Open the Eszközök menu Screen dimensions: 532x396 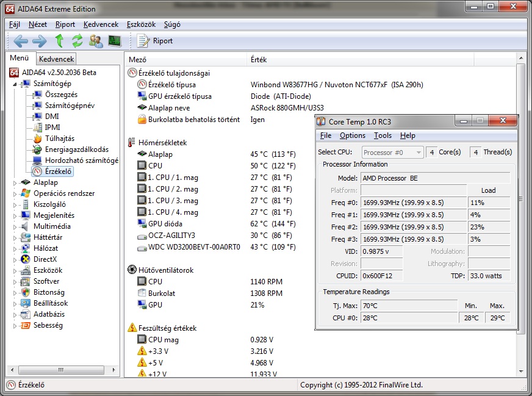[x=141, y=24]
